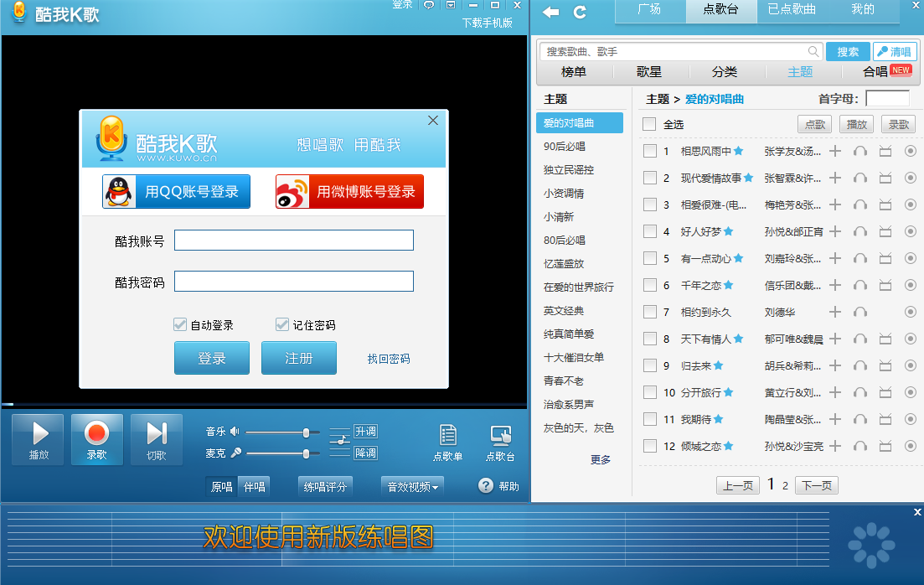Enable the 自动登录 auto-login checkbox
This screenshot has width=924, height=585.
coord(179,325)
